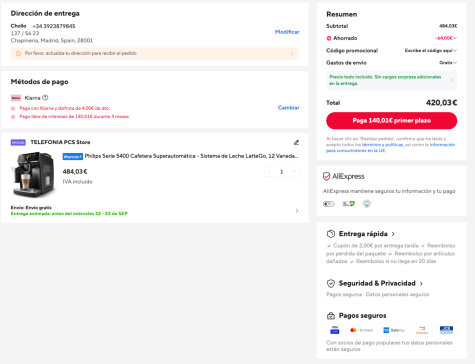
Task: Open the all-inclusive price notice chevron
Action: click(452, 80)
